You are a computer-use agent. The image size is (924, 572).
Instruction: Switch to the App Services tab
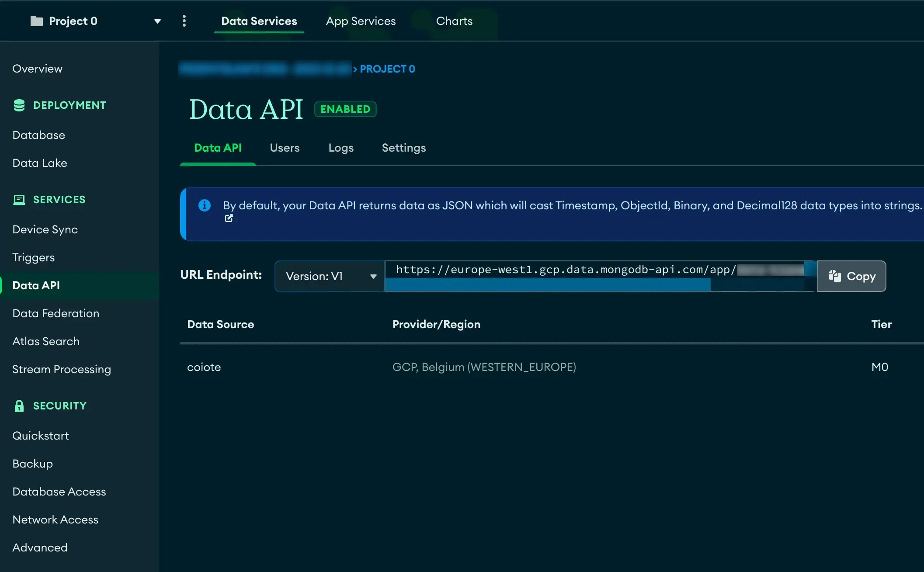coord(361,21)
